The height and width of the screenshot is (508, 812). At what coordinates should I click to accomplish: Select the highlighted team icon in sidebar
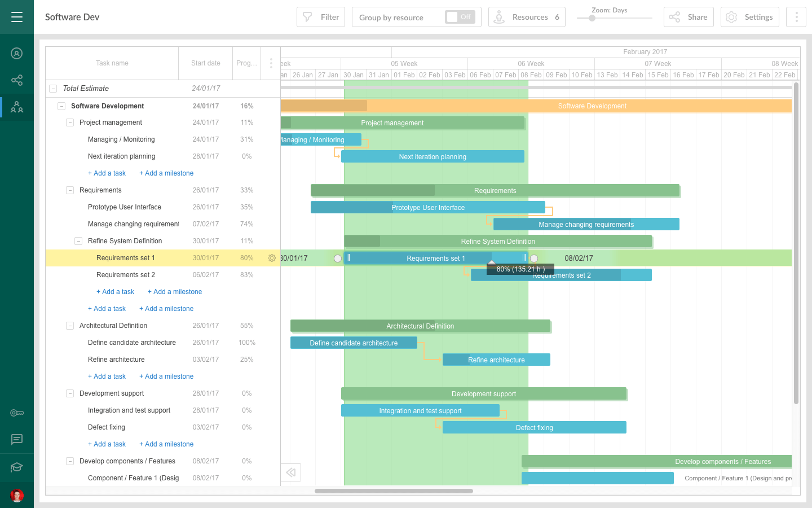pos(16,107)
